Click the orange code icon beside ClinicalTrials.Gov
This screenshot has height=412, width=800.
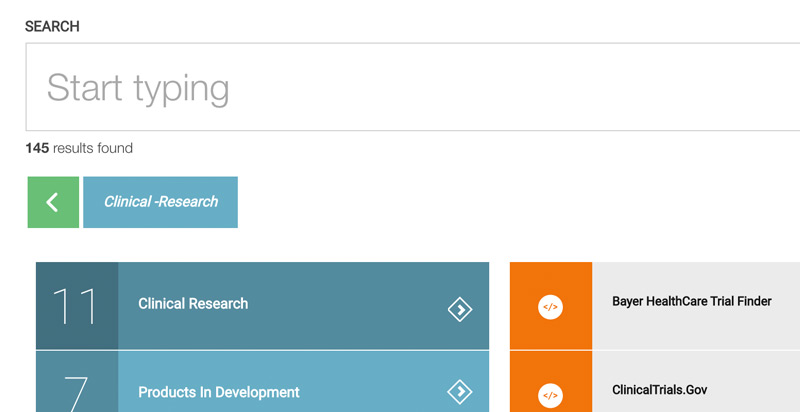(x=550, y=393)
